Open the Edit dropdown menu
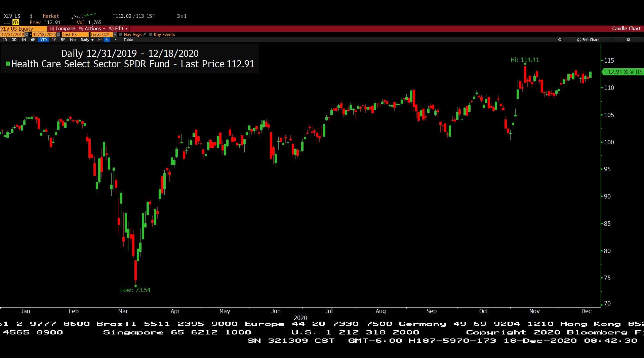The image size is (644, 358). point(118,29)
